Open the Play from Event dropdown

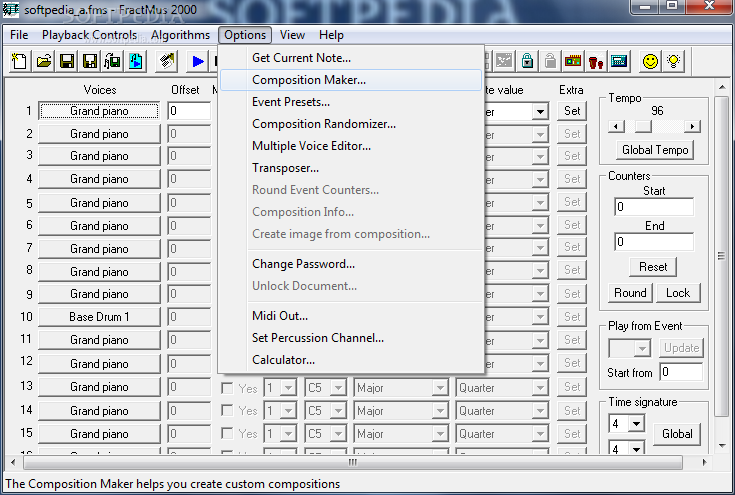click(630, 348)
